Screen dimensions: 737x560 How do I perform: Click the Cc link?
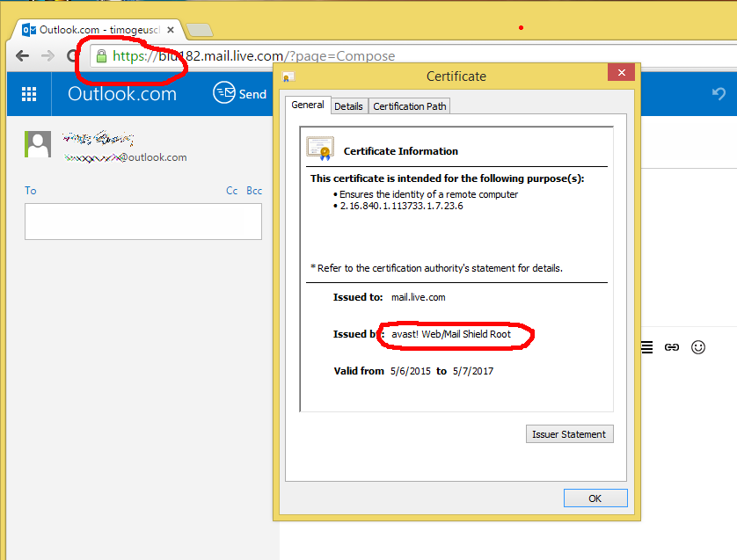[231, 191]
